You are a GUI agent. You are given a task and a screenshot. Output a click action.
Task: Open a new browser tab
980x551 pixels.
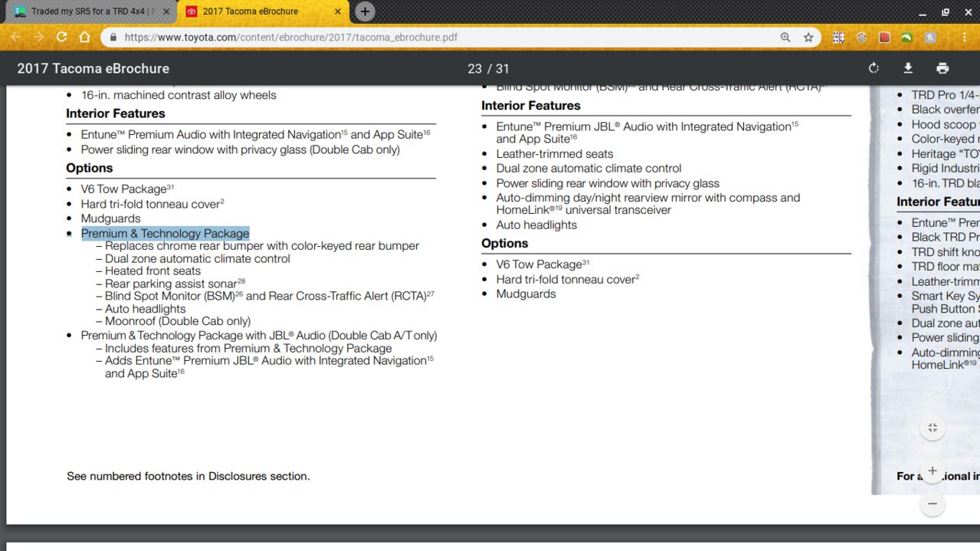[365, 11]
